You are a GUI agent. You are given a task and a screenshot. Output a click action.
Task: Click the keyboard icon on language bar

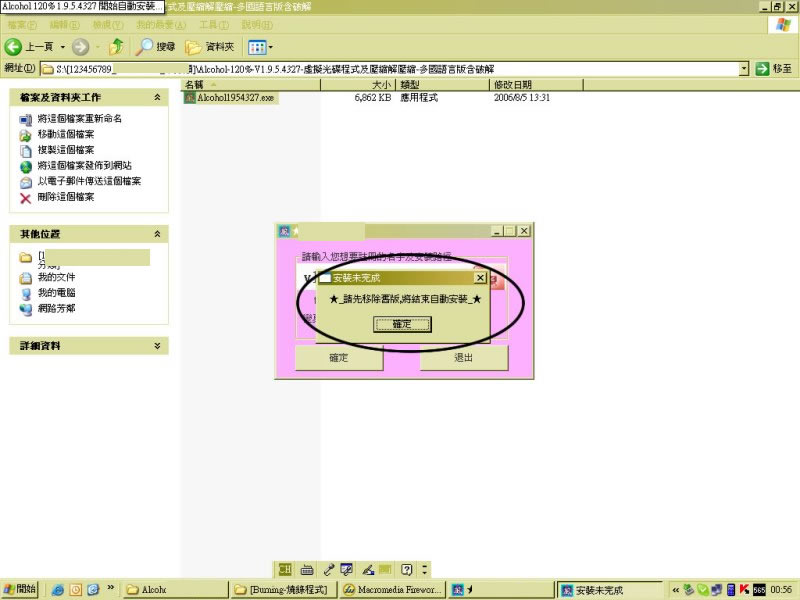coord(307,569)
